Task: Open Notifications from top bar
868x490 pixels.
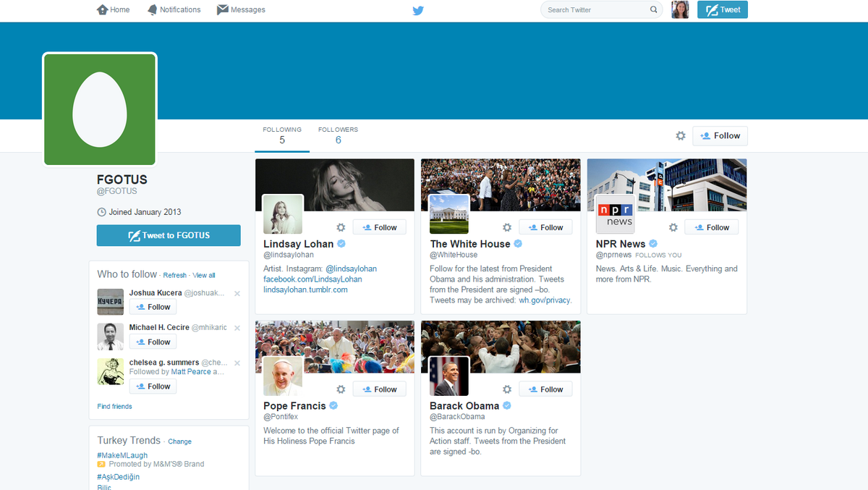Action: (x=174, y=9)
